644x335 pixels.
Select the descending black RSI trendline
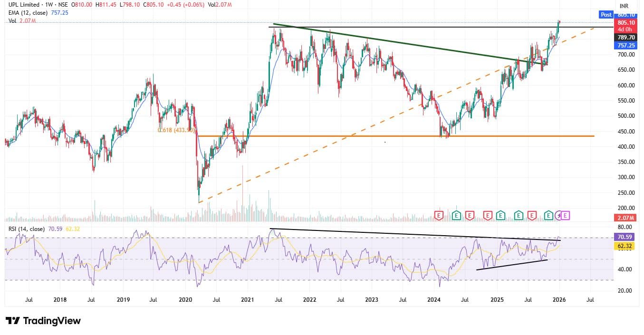pos(415,235)
